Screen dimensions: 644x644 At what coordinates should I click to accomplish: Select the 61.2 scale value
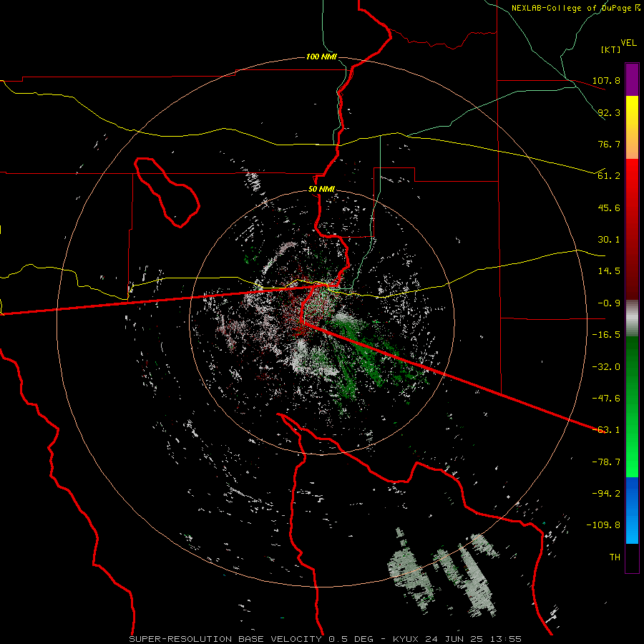pyautogui.click(x=609, y=176)
